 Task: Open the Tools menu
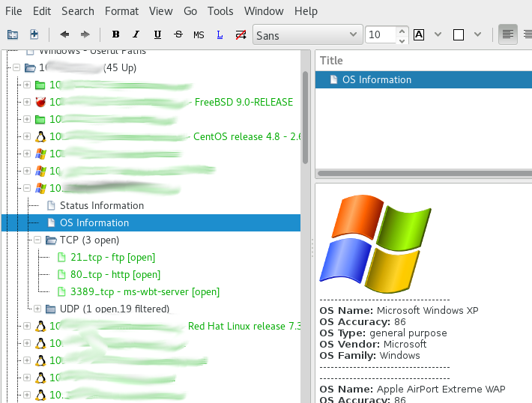pos(220,10)
